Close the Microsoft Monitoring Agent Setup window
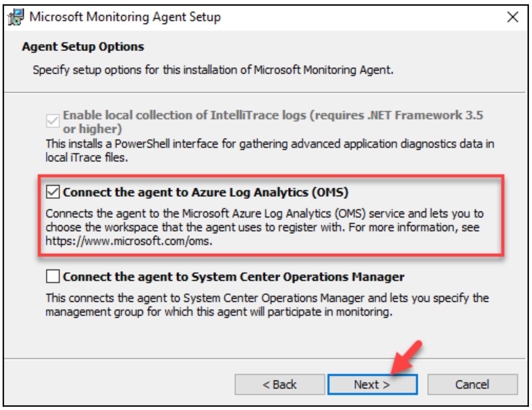 point(513,18)
